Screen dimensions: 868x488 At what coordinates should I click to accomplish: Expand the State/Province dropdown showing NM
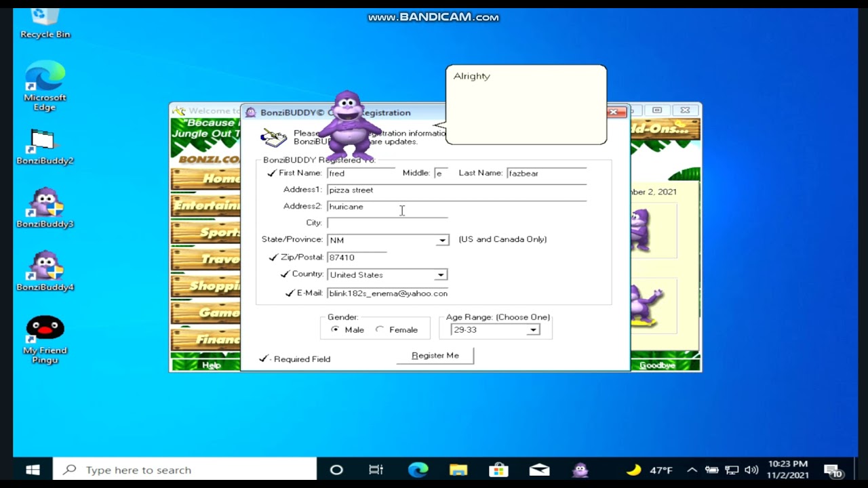pos(442,240)
